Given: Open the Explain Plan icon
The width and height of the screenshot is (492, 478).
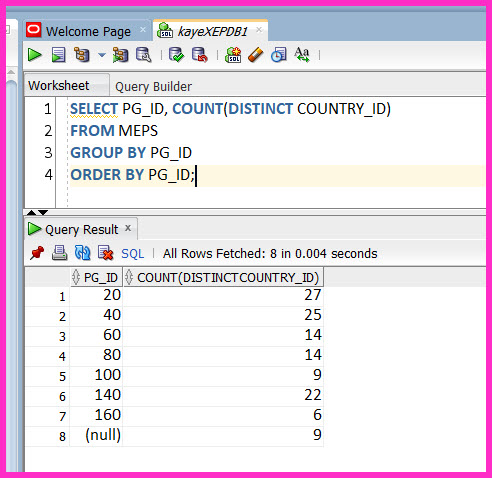Looking at the screenshot, I should [x=82, y=55].
